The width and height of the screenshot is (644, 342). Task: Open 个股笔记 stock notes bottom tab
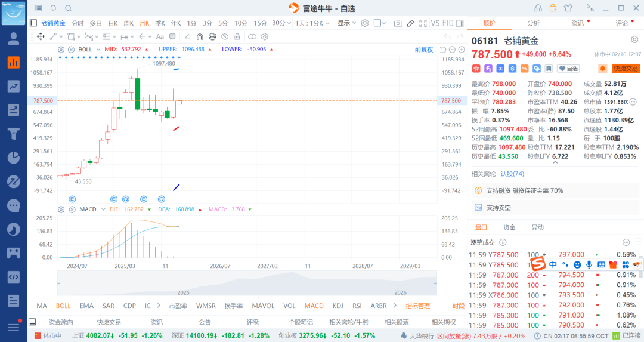[x=301, y=322]
